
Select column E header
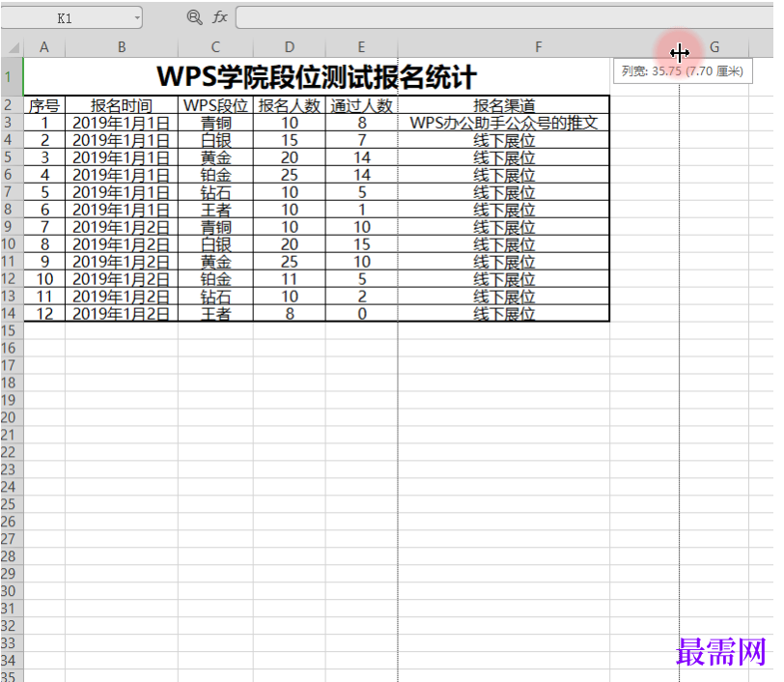(361, 47)
